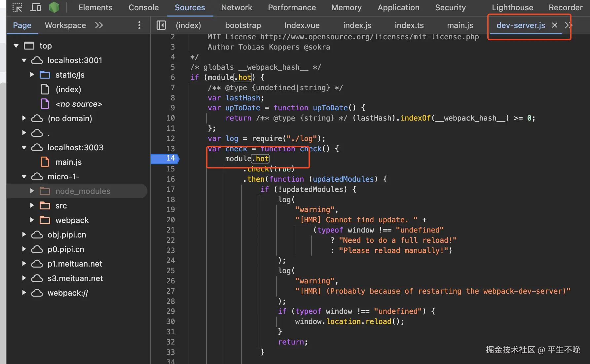
Task: Add a breakpoint on line 16
Action: point(170,179)
